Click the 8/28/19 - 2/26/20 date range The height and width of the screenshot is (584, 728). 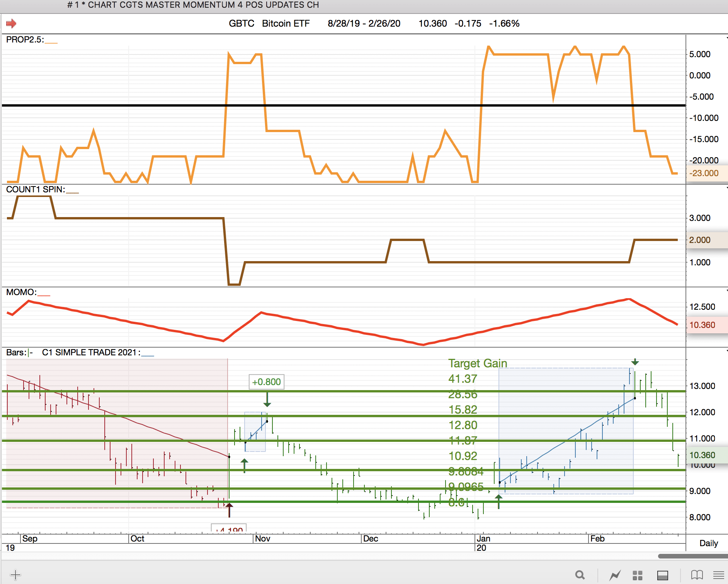coord(364,24)
